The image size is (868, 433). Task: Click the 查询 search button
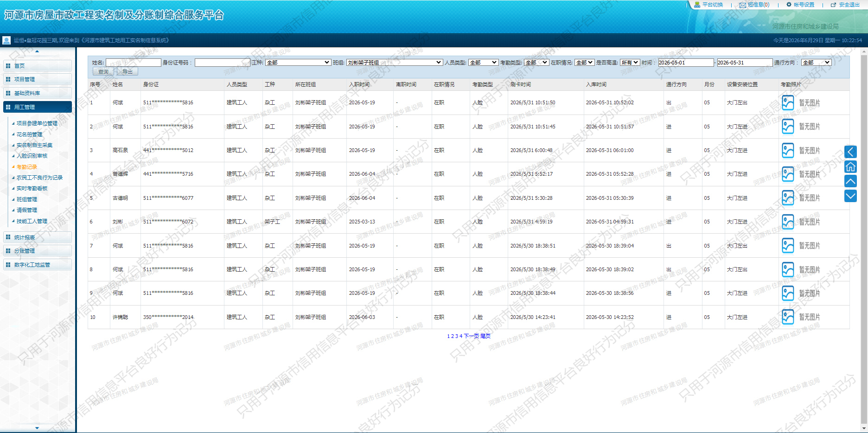[x=103, y=72]
